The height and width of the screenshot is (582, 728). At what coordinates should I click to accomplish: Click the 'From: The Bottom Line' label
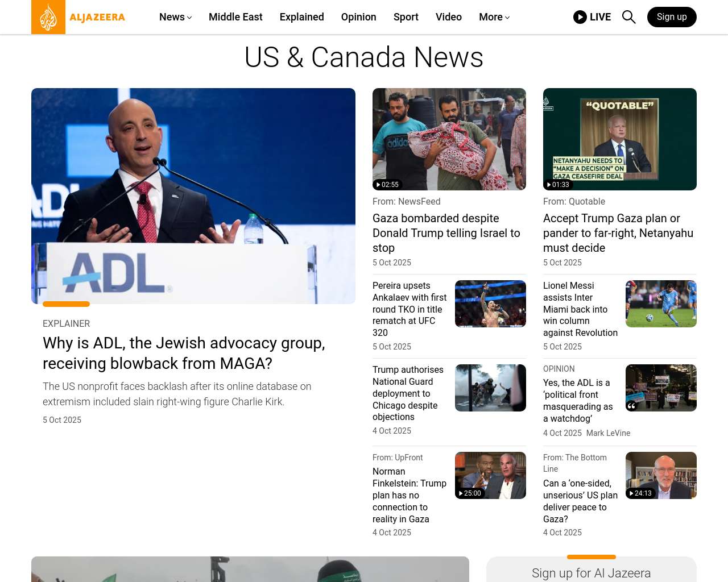(x=575, y=463)
